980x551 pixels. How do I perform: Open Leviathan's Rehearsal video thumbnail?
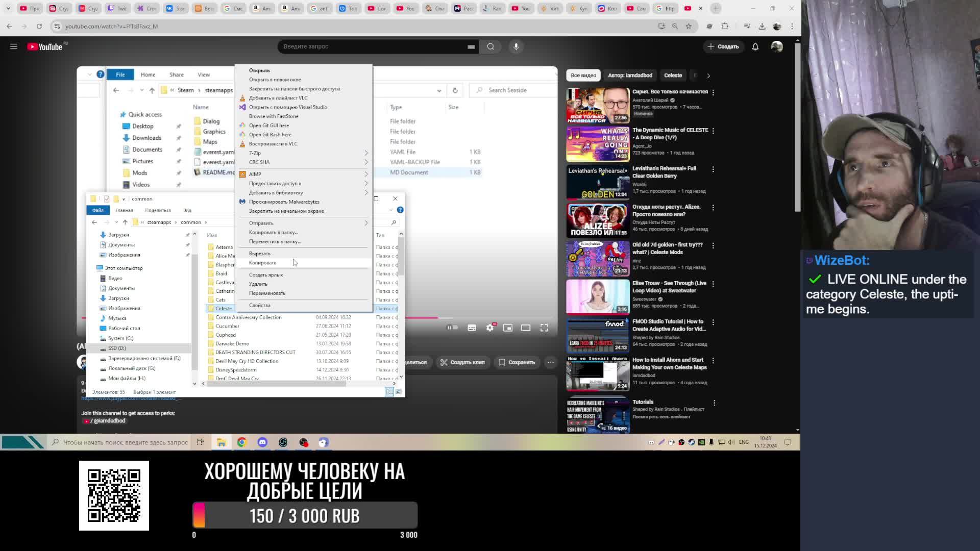(598, 182)
